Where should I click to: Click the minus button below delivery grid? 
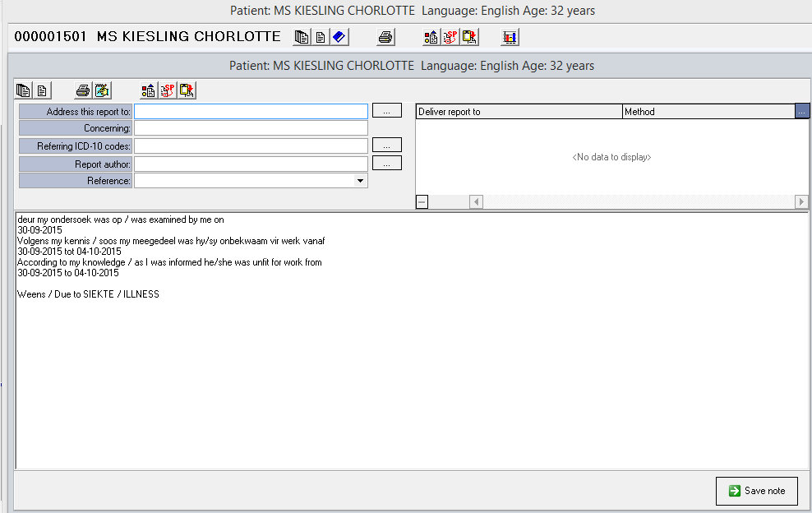pyautogui.click(x=422, y=201)
